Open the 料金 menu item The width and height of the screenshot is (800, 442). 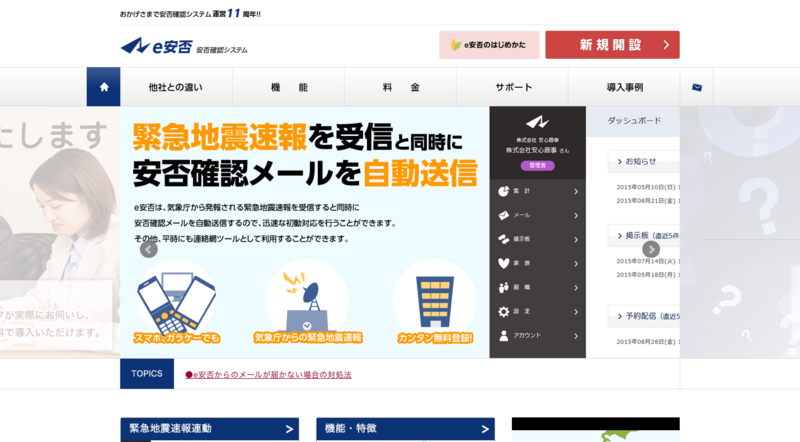tap(401, 87)
